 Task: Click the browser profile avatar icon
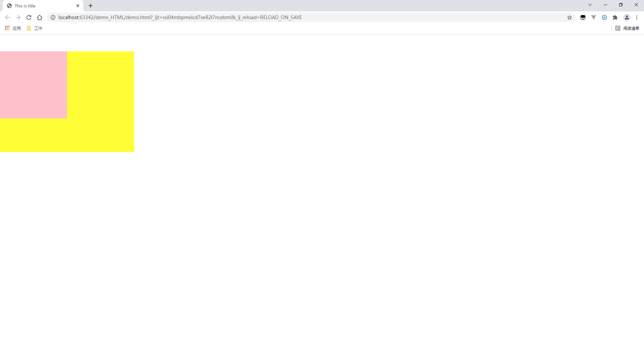[x=627, y=17]
